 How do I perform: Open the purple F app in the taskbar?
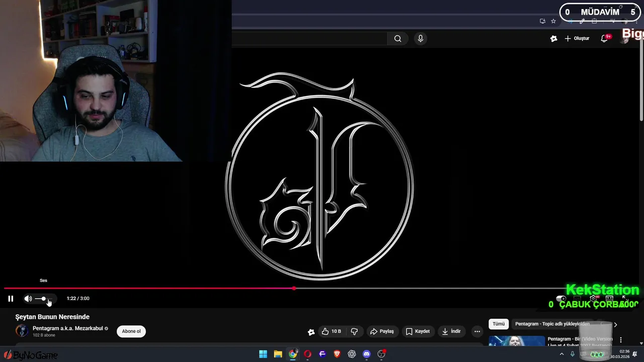323,354
